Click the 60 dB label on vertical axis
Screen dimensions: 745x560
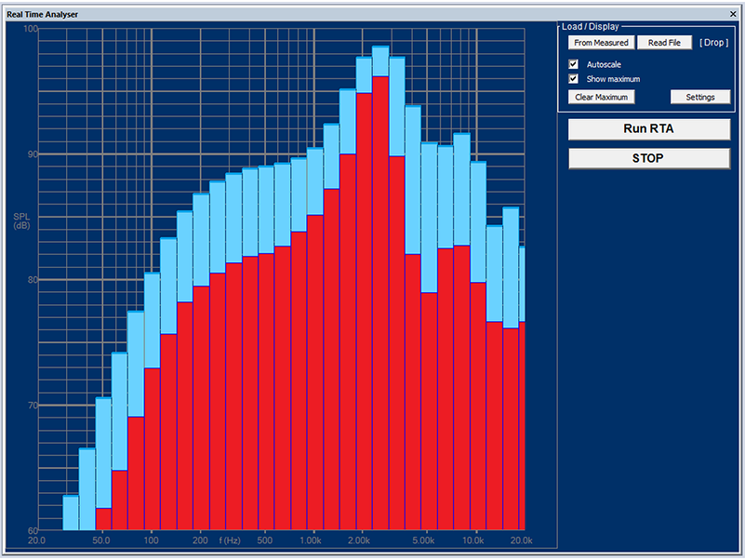(x=31, y=530)
